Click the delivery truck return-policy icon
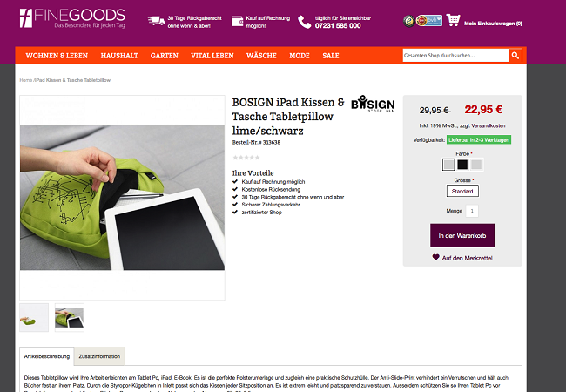Image resolution: width=566 pixels, height=392 pixels. pyautogui.click(x=156, y=21)
